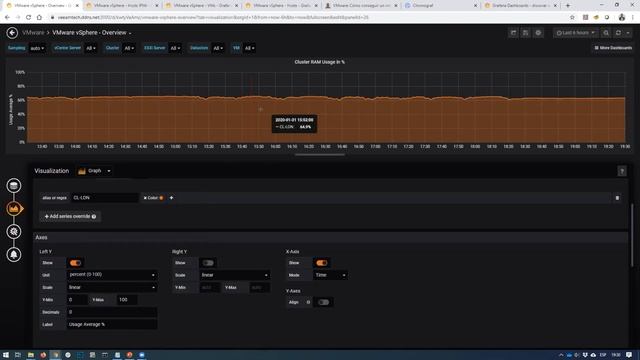Open a new Chrome tab

click(567, 6)
